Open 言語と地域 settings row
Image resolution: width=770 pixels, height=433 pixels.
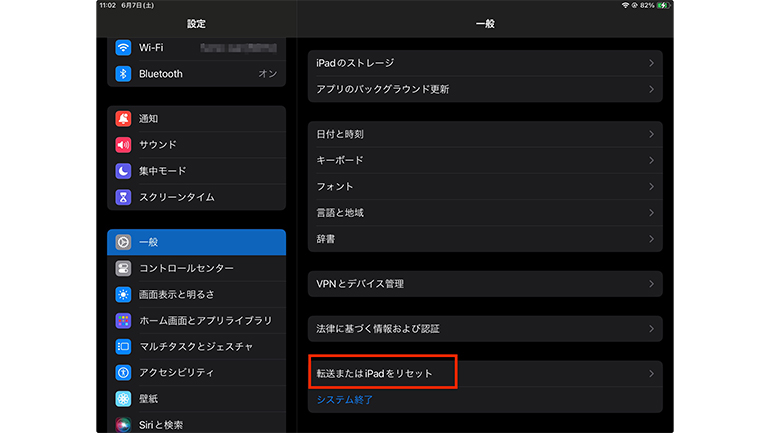pyautogui.click(x=485, y=213)
